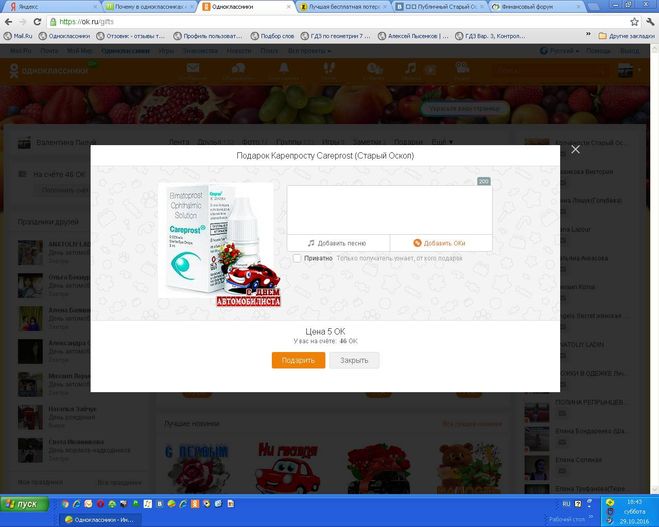Click the address bar showing ok.ru/gifts
The image size is (659, 527).
pos(336,21)
